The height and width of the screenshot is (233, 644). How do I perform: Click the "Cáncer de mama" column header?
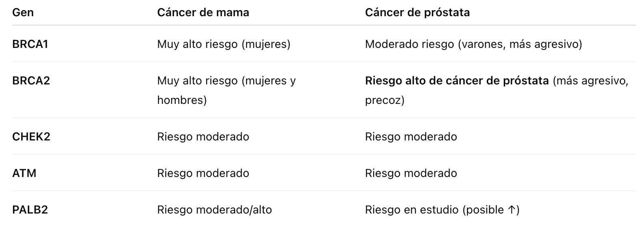tap(203, 13)
